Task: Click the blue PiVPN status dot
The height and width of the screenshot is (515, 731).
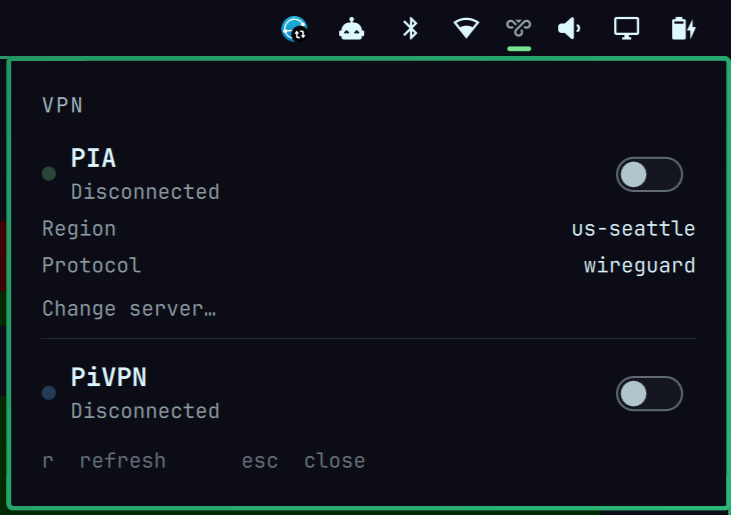Action: pos(49,392)
